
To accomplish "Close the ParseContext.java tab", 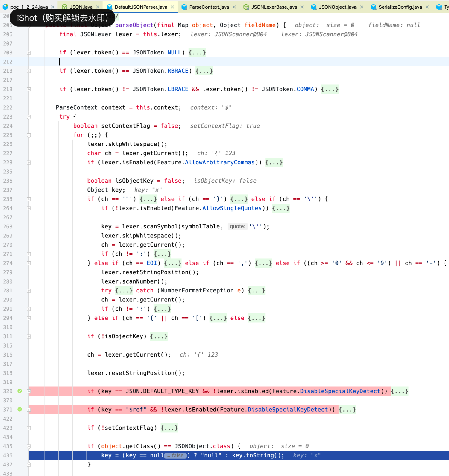I will click(234, 7).
